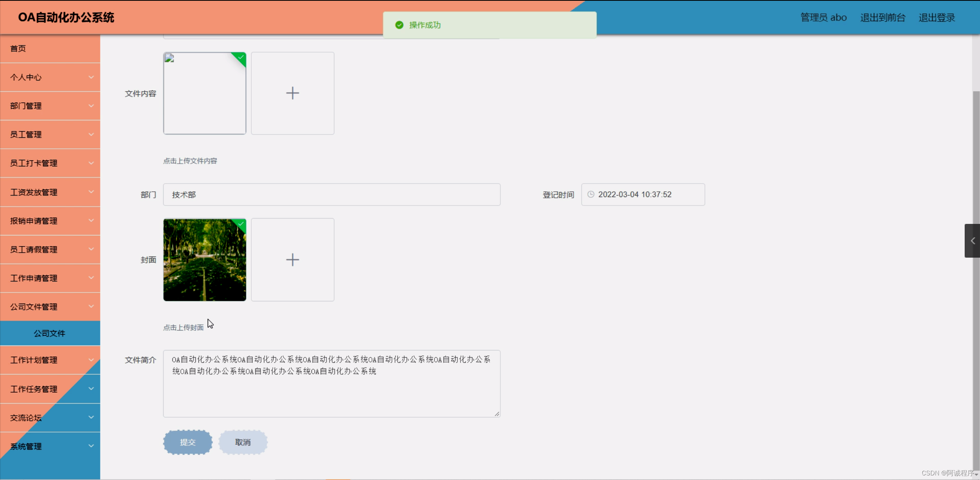Click the plus icon to add file content
This screenshot has width=980, height=480.
pyautogui.click(x=292, y=93)
